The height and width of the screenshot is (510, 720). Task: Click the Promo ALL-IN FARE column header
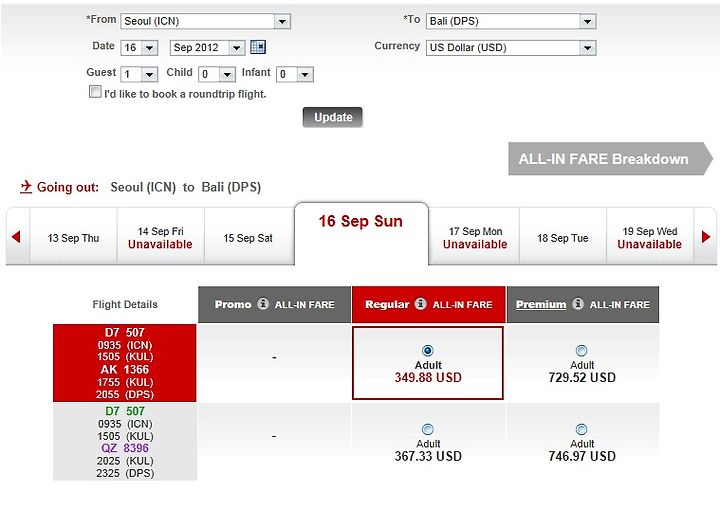(x=275, y=304)
